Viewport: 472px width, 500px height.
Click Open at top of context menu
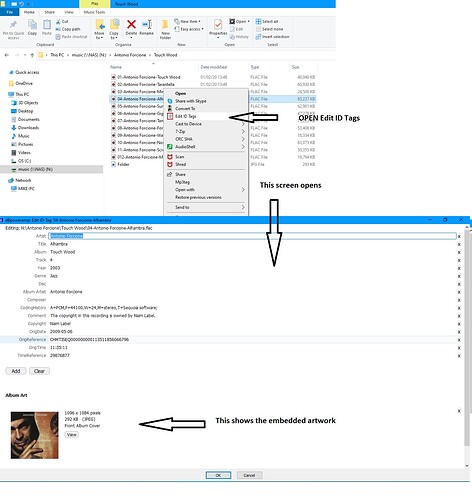(180, 94)
